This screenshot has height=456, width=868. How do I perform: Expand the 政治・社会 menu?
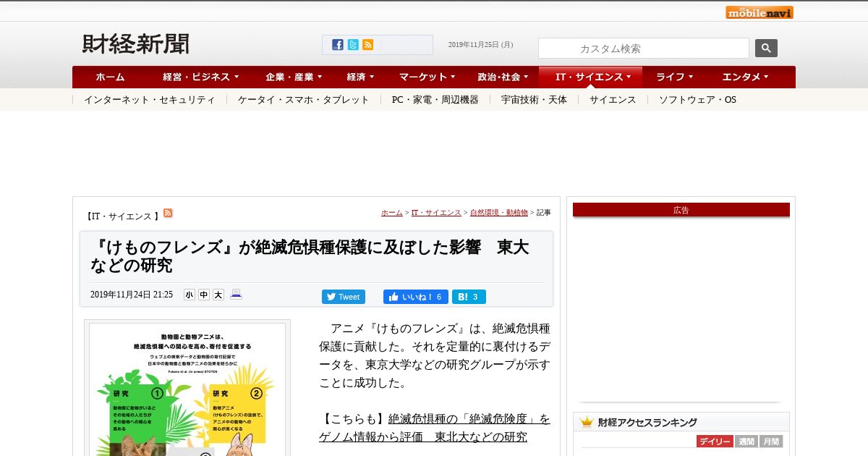tap(503, 77)
